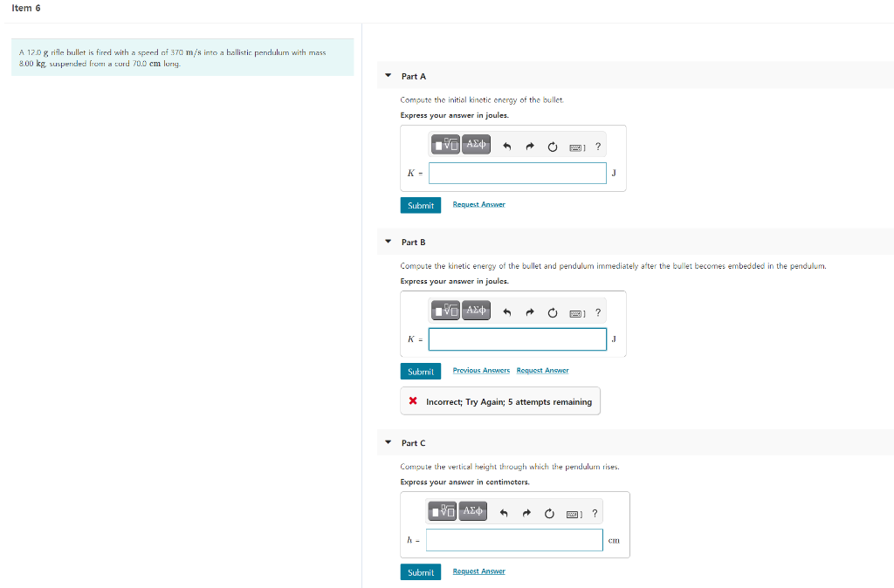The height and width of the screenshot is (588, 894).
Task: Click the reset icon in Part A toolbar
Action: 553,147
